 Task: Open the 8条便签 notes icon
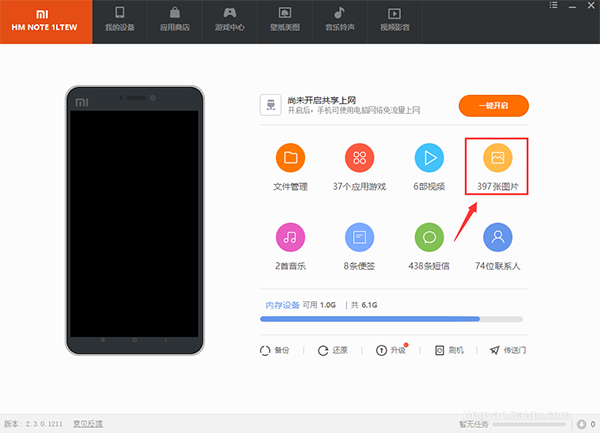359,238
